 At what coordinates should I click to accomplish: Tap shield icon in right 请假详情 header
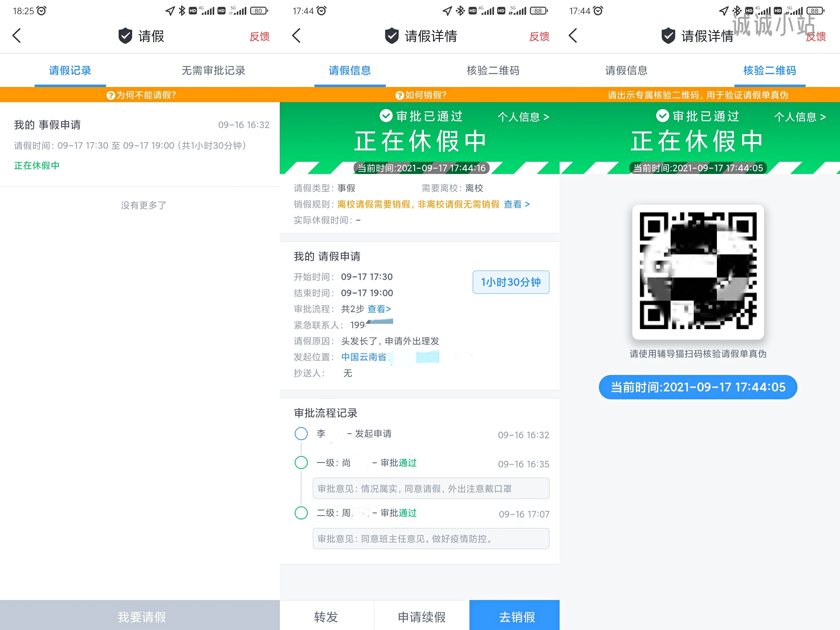click(x=668, y=36)
